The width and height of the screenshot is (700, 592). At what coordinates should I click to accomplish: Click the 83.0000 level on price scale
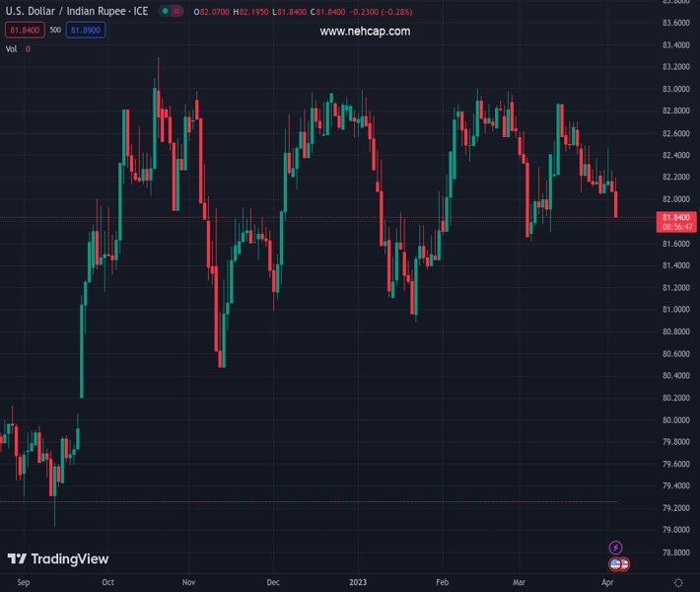click(x=675, y=89)
